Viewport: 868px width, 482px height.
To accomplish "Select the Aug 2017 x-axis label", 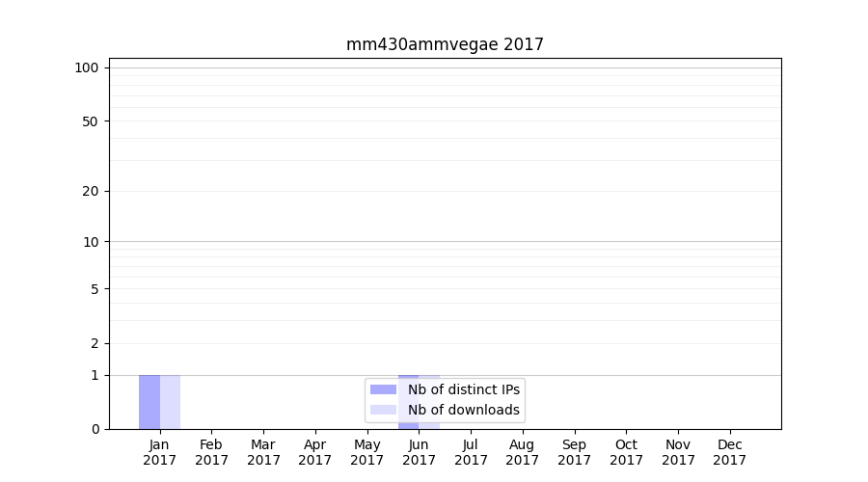I will 523,452.
